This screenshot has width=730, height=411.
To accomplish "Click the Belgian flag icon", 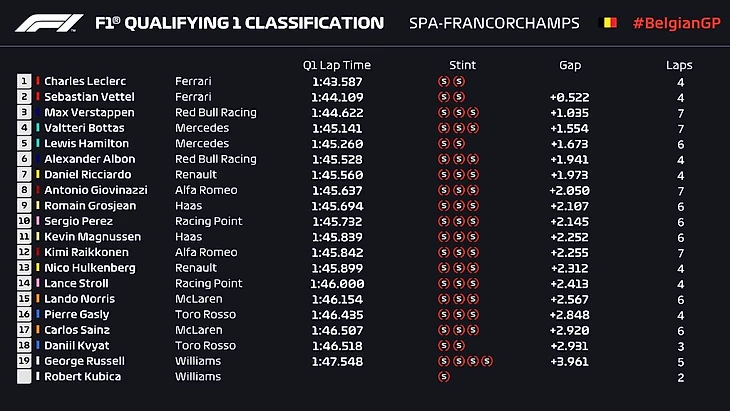I will (x=607, y=23).
